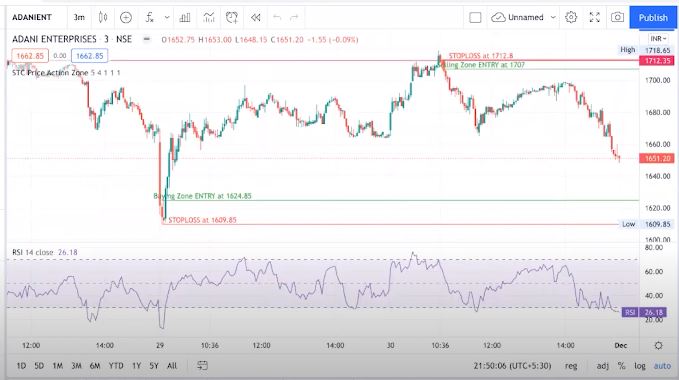Expand the indicators favorites arrow

(167, 17)
